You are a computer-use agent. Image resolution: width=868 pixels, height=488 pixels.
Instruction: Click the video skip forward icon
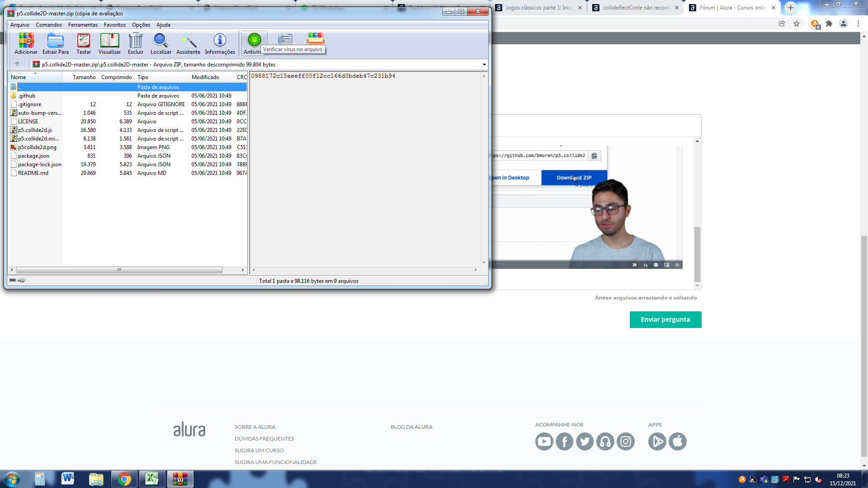[x=634, y=265]
